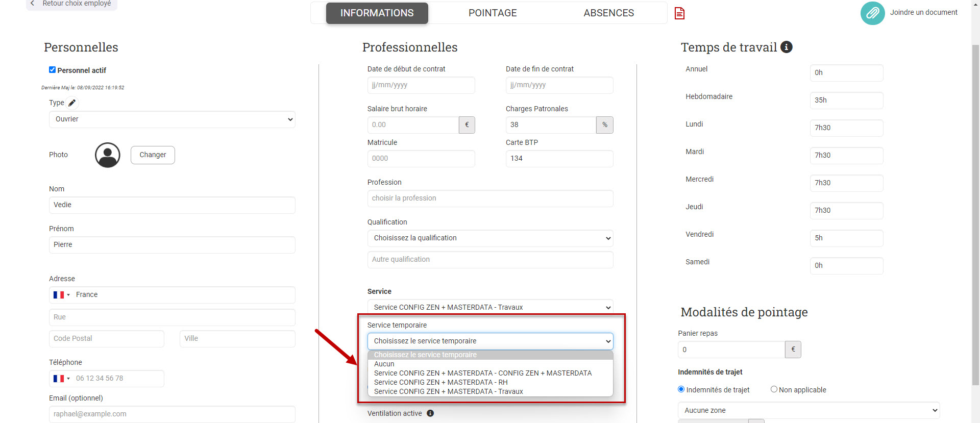Open the red document icon near tabs

pos(679,13)
